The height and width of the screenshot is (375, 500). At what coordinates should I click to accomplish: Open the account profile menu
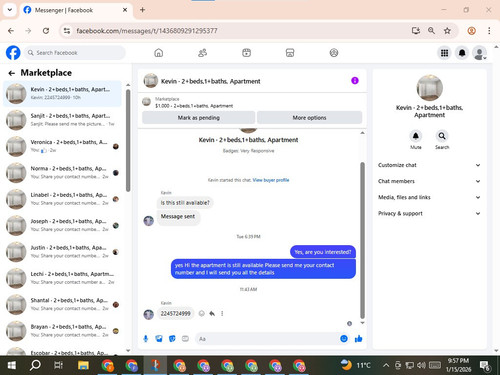(479, 53)
